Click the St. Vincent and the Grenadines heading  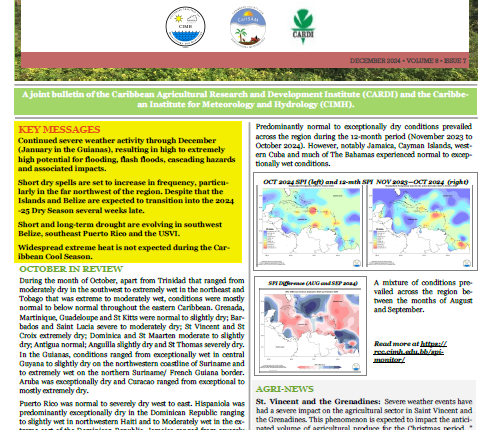pos(318,401)
